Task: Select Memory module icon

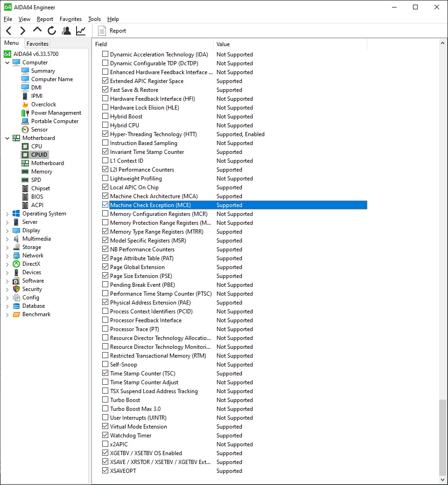Action: point(25,172)
